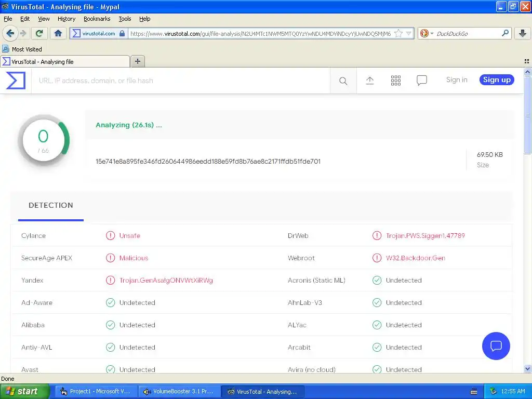Click the Sign up button
This screenshot has height=399, width=532.
coord(497,79)
